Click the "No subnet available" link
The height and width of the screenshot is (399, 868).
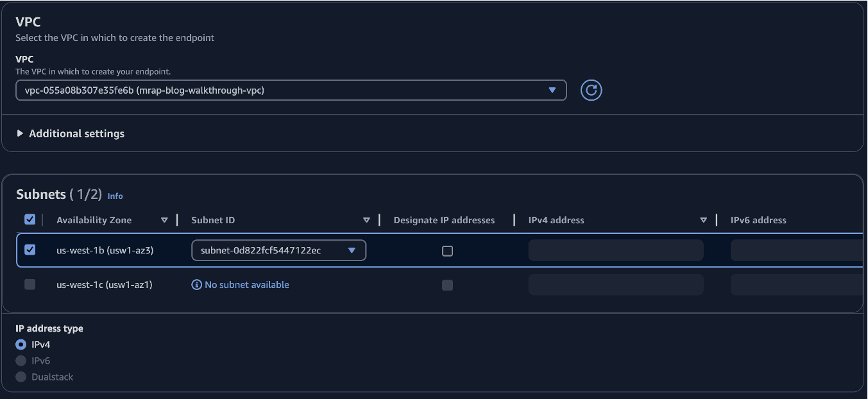point(246,284)
